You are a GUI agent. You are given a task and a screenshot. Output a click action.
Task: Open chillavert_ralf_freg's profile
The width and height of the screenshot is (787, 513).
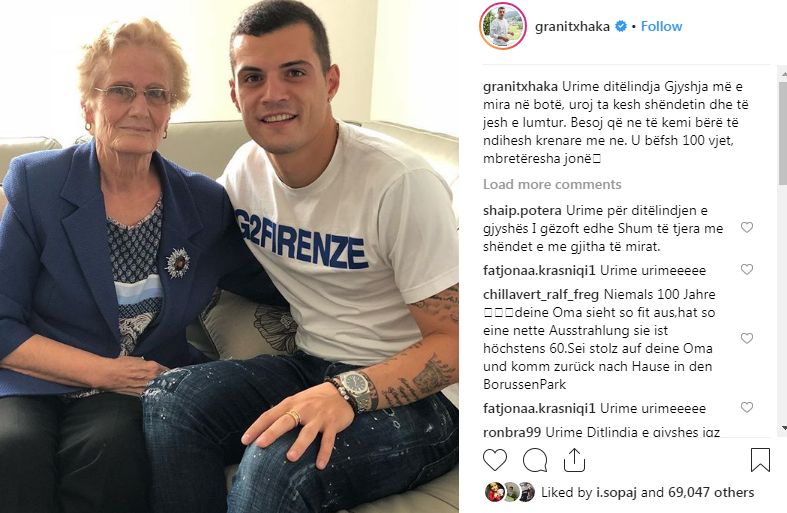click(x=541, y=294)
